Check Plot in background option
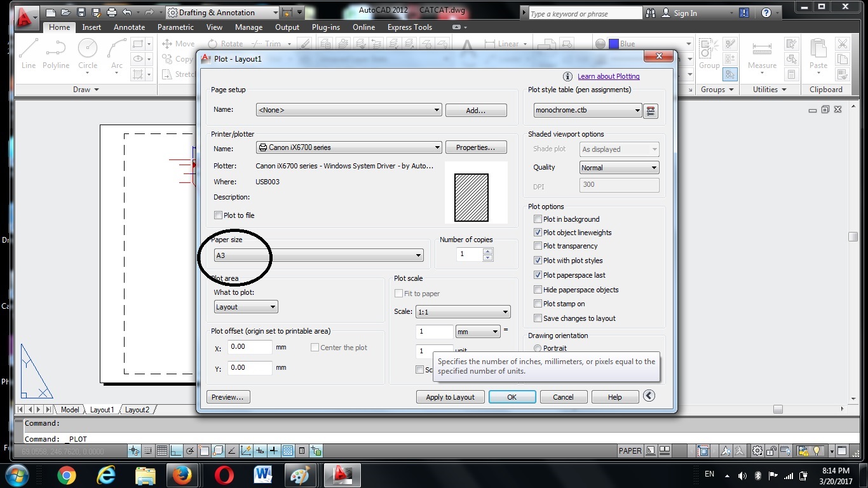Image resolution: width=868 pixels, height=488 pixels. 538,219
